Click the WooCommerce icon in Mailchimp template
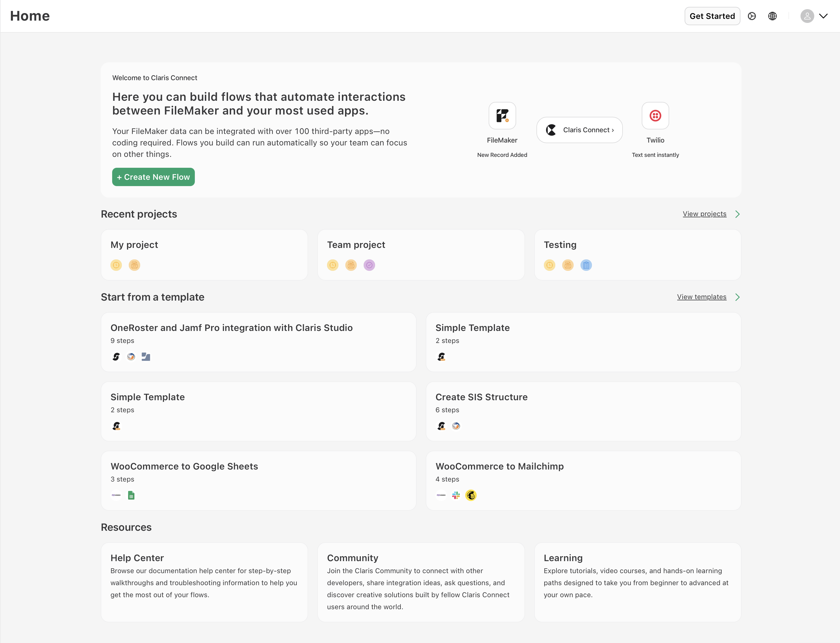The image size is (840, 643). [441, 495]
